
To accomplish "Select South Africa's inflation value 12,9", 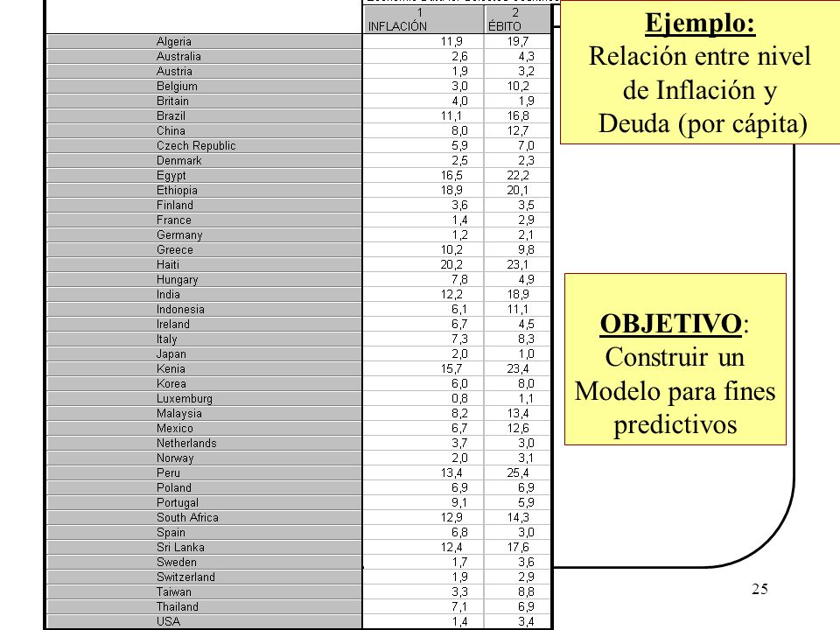I will click(x=451, y=517).
